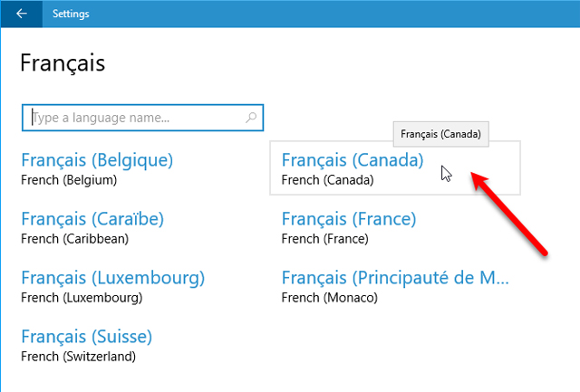Pick Français (Suisse) language

pos(87,337)
